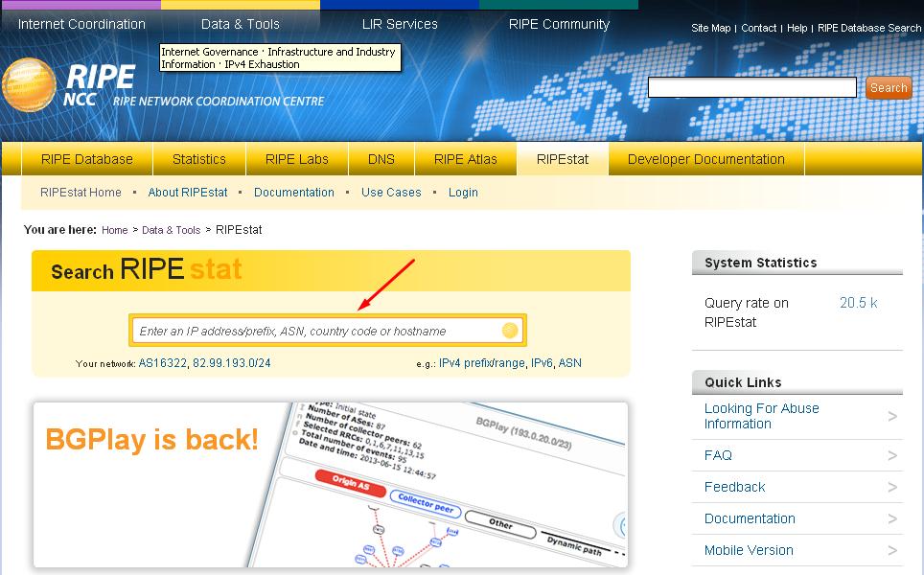The width and height of the screenshot is (924, 575).
Task: Open the Data & Tools top menu
Action: [240, 24]
